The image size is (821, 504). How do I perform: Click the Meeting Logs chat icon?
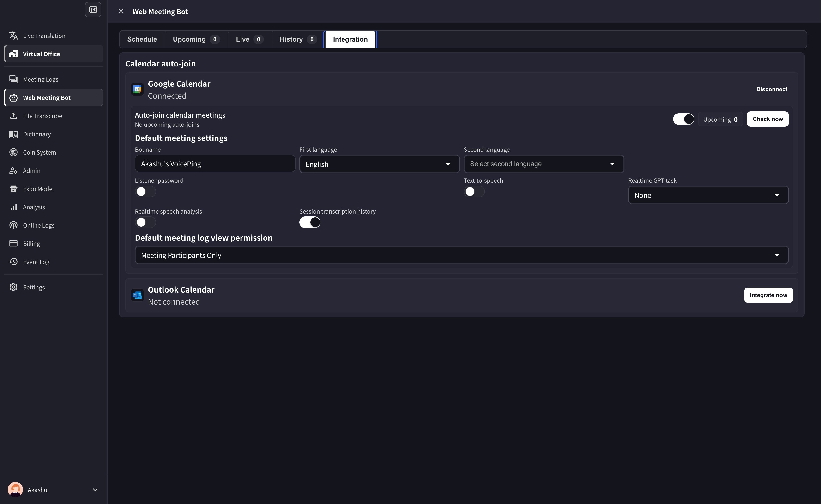coord(13,79)
